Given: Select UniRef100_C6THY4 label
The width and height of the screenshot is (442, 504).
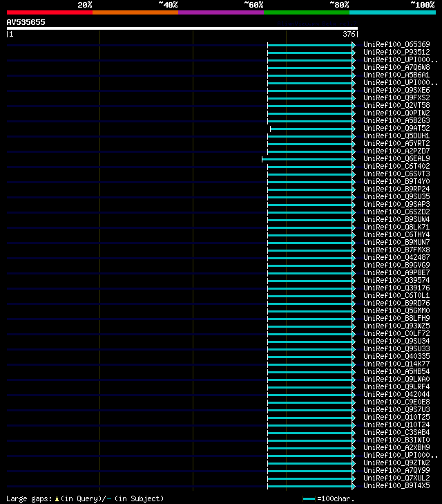Looking at the screenshot, I should [396, 234].
